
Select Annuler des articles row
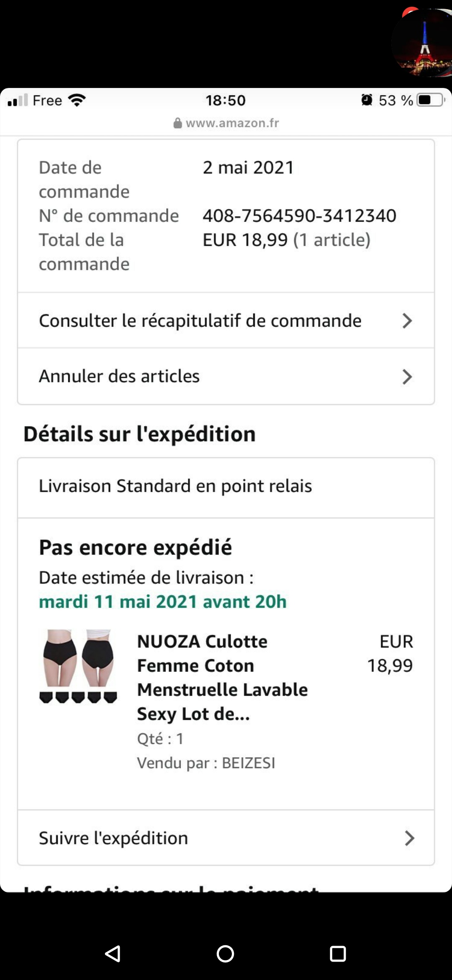point(119,377)
